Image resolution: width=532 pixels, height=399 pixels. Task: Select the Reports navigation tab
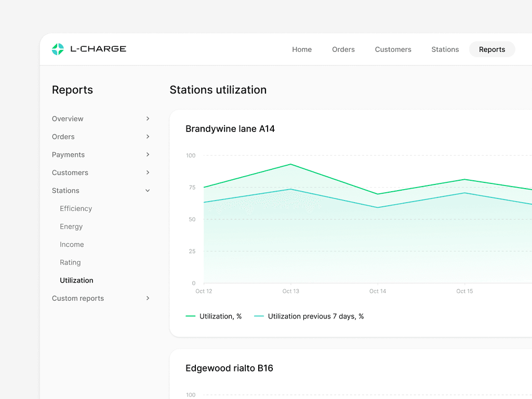pyautogui.click(x=491, y=49)
